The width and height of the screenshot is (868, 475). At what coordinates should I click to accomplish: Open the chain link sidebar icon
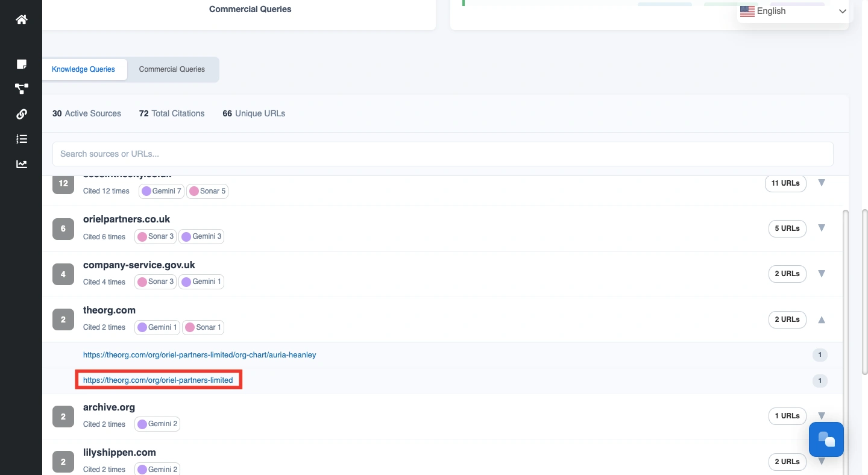[22, 114]
